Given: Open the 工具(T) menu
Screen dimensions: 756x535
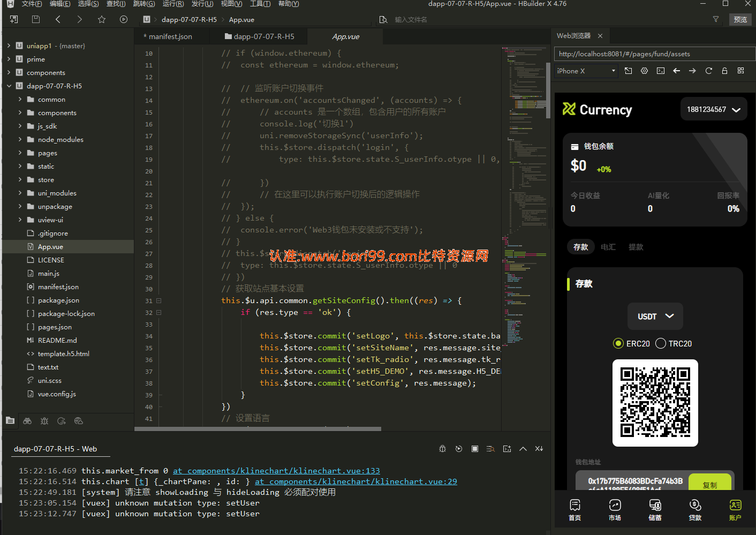Looking at the screenshot, I should point(260,4).
